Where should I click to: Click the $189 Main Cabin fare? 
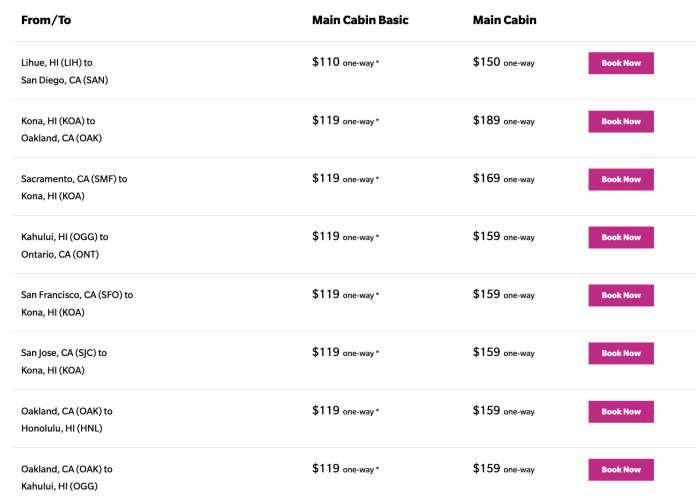(487, 120)
